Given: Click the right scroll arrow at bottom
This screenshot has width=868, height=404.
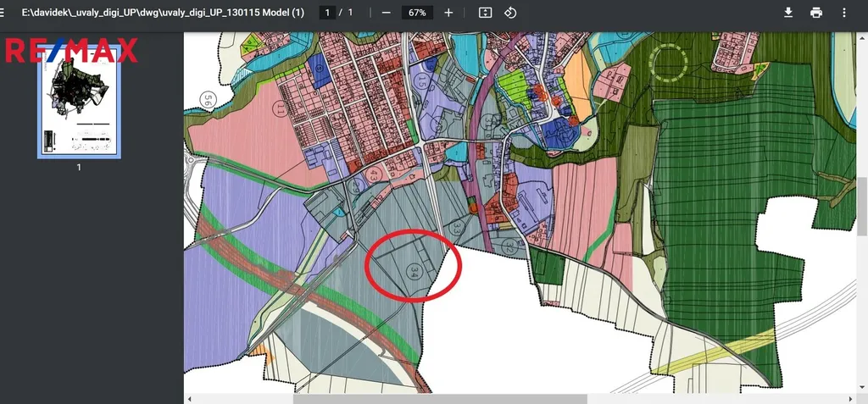Looking at the screenshot, I should (x=850, y=398).
